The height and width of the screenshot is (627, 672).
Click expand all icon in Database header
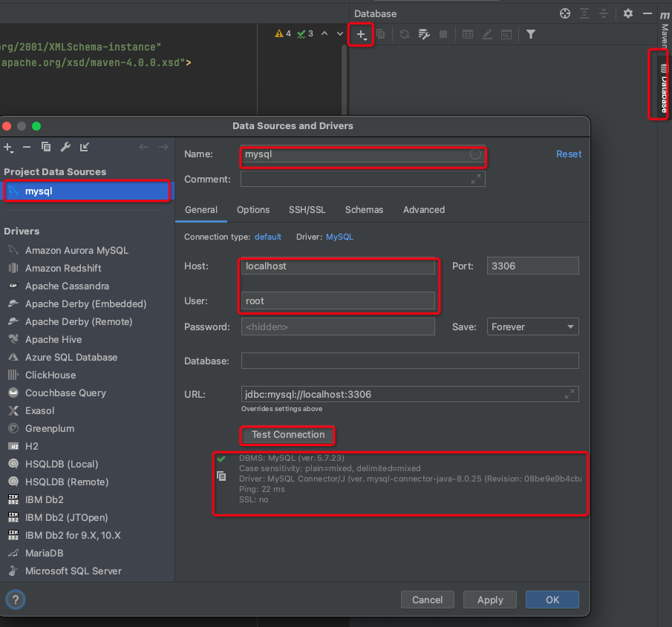point(584,13)
